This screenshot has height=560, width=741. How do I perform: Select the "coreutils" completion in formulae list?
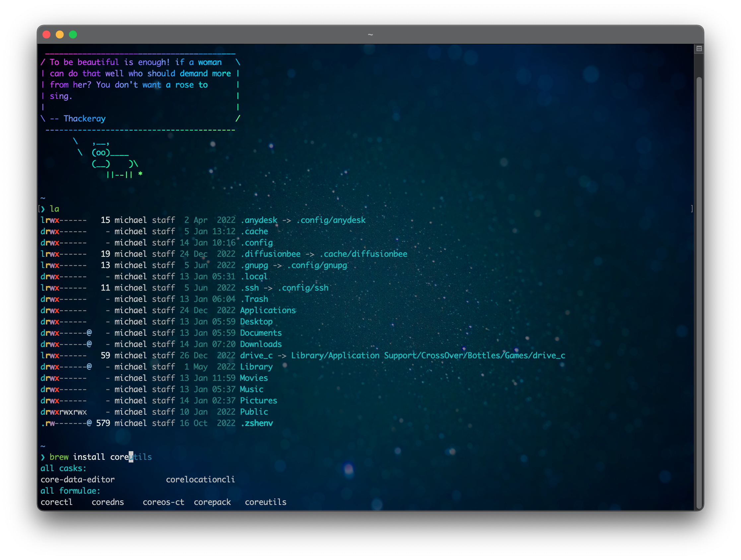(266, 502)
